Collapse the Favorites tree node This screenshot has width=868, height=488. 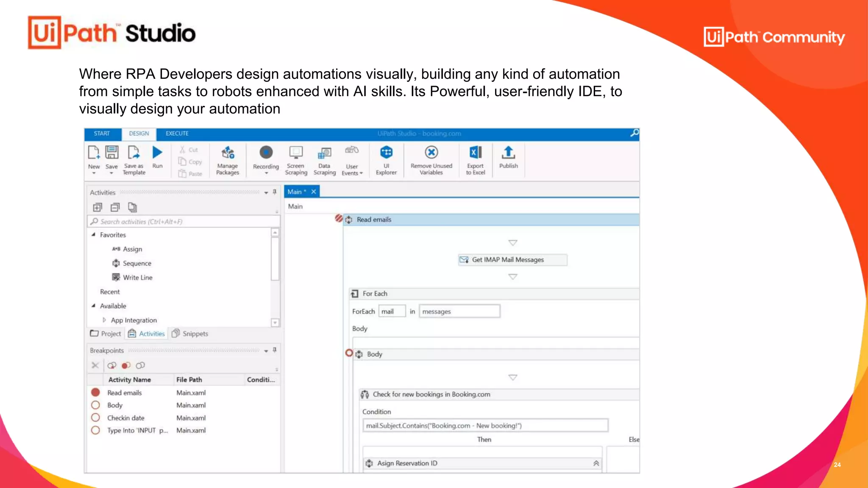[93, 235]
